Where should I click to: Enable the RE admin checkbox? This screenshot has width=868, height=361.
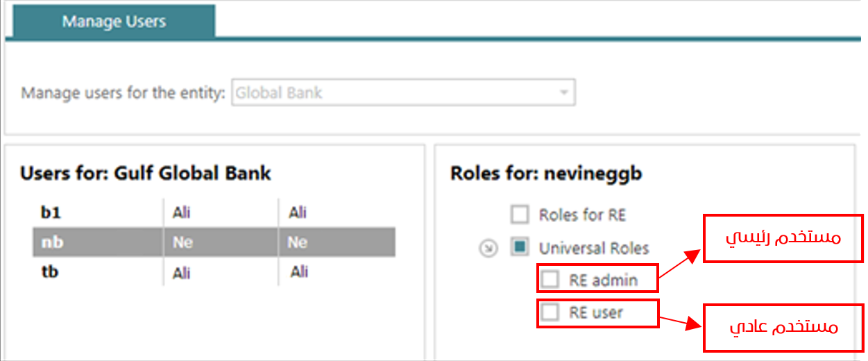[550, 280]
